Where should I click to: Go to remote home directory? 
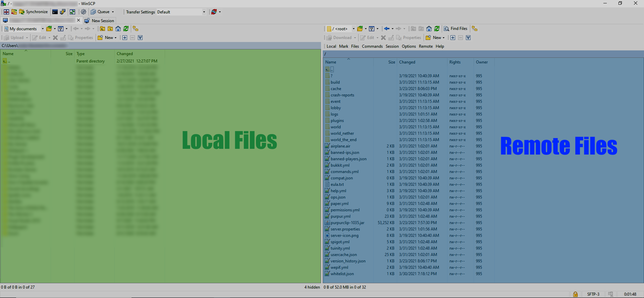(429, 29)
